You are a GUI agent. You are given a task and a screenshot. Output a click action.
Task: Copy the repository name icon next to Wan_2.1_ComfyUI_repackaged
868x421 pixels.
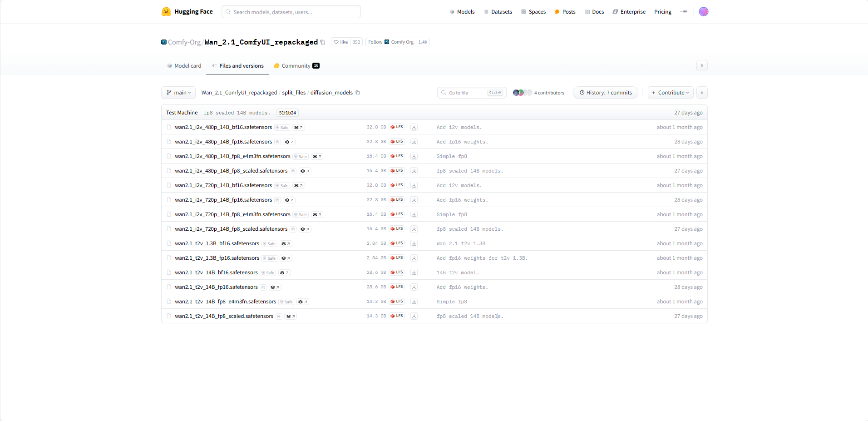pyautogui.click(x=323, y=42)
